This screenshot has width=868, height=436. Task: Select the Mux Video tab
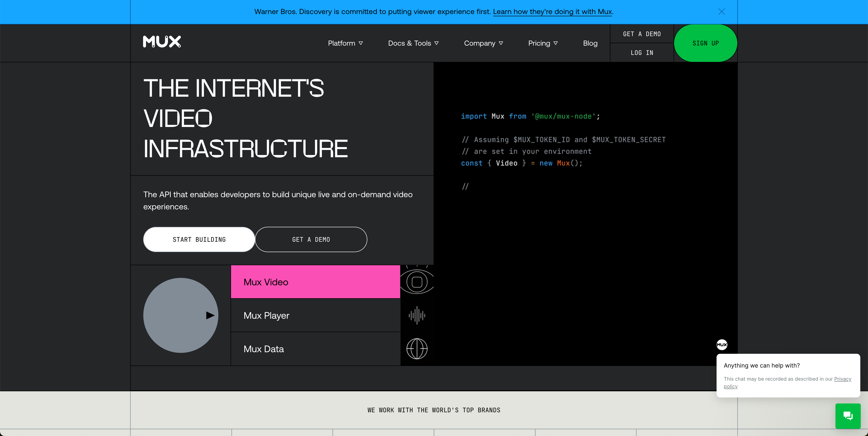pyautogui.click(x=315, y=282)
